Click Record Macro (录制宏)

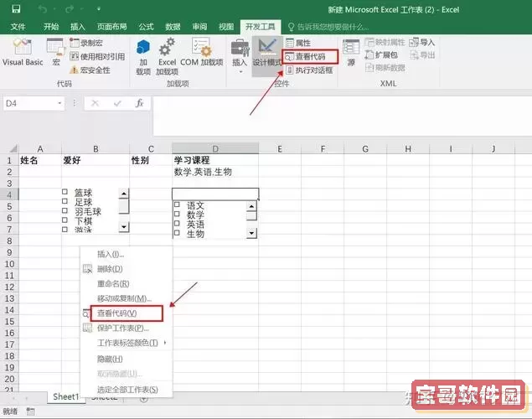[x=86, y=43]
